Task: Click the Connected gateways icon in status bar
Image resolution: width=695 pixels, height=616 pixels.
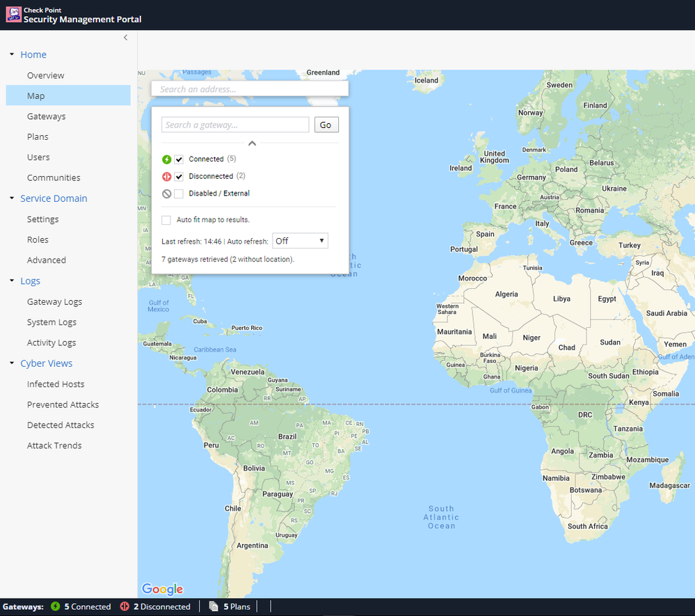Action: coord(56,607)
